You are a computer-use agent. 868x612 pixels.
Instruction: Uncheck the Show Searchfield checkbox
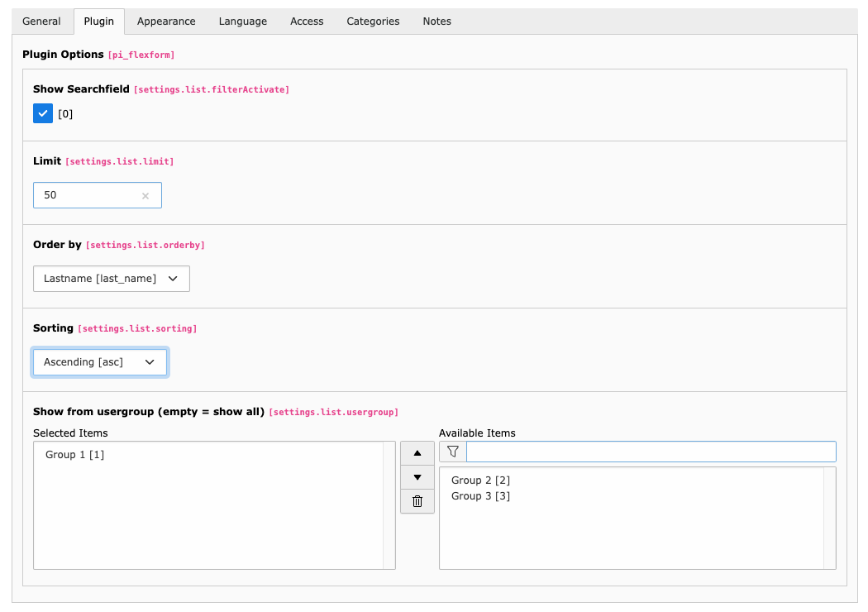click(x=43, y=113)
